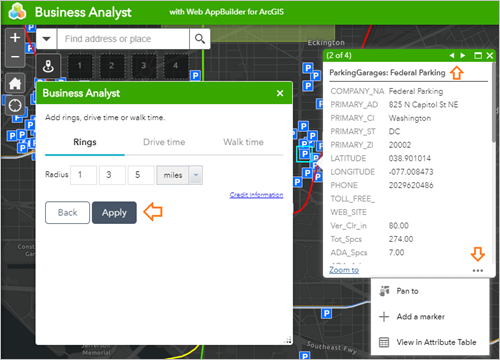Image resolution: width=500 pixels, height=360 pixels.
Task: Click the resize handle of Business Analyst panel
Action: pyautogui.click(x=288, y=340)
